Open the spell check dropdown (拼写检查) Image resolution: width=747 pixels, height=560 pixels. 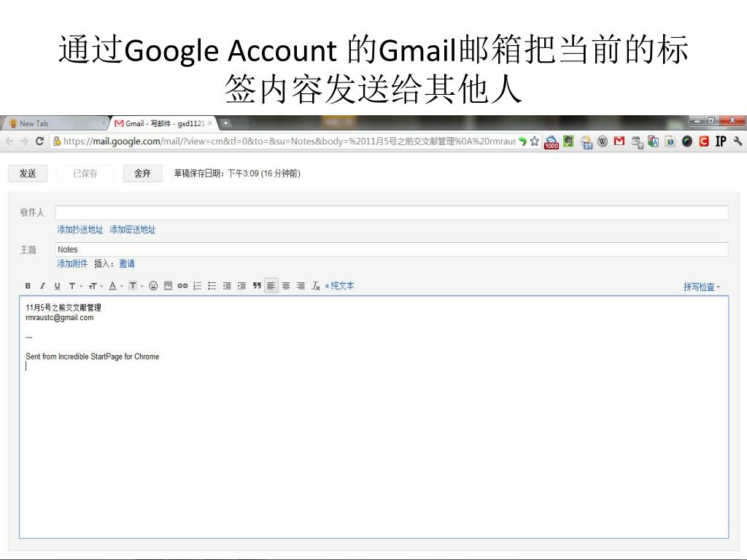[701, 287]
